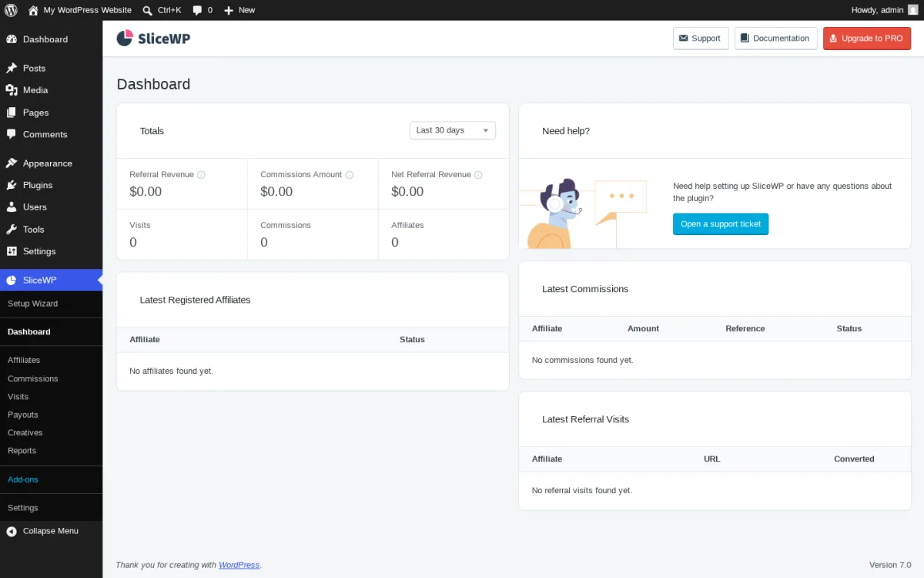Click the envelope icon on Support button
This screenshot has height=578, width=924.
pos(683,39)
